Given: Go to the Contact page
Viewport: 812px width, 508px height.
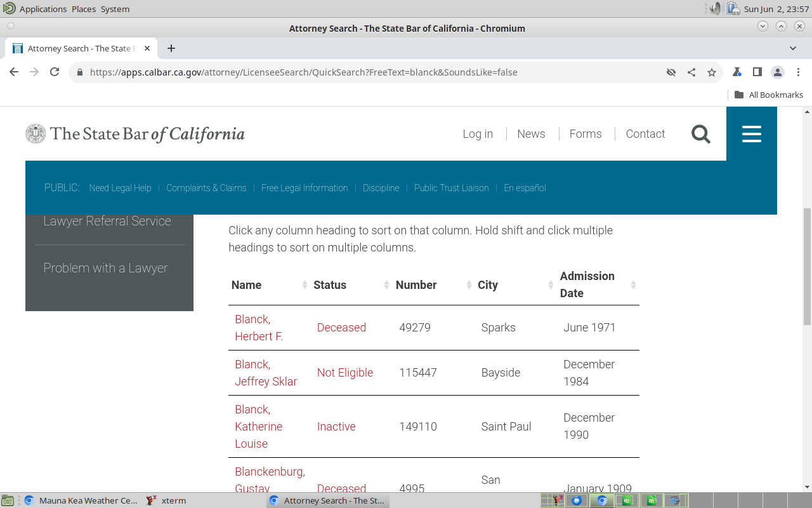Looking at the screenshot, I should (646, 134).
